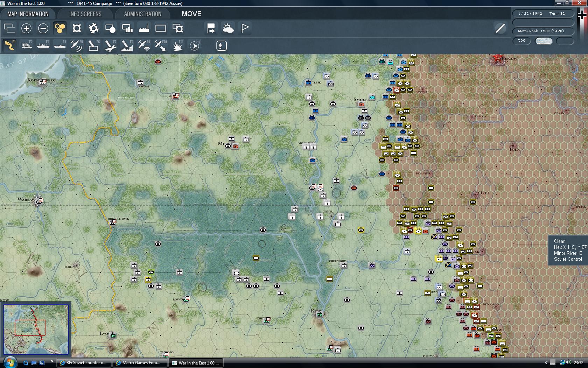Image resolution: width=588 pixels, height=368 pixels.
Task: Click the pennant flag icon
Action: [x=245, y=28]
